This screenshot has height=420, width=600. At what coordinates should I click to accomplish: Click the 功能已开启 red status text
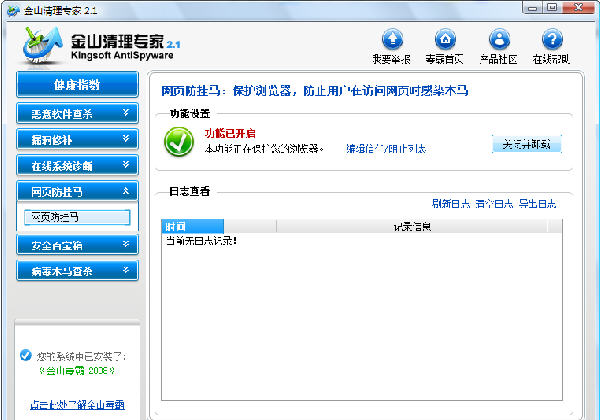pyautogui.click(x=230, y=133)
